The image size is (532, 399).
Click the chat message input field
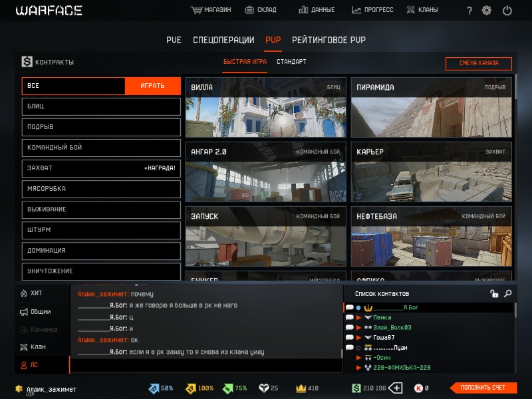[206, 365]
